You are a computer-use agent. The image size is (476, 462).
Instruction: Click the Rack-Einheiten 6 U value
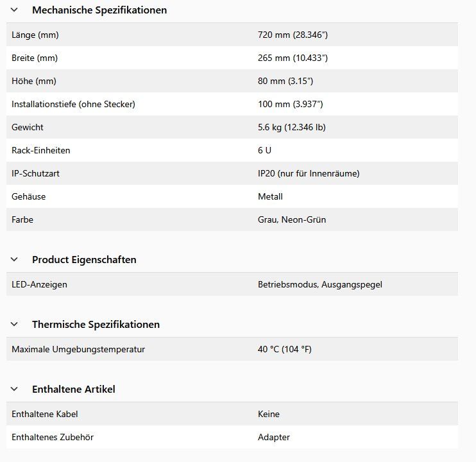(x=264, y=150)
